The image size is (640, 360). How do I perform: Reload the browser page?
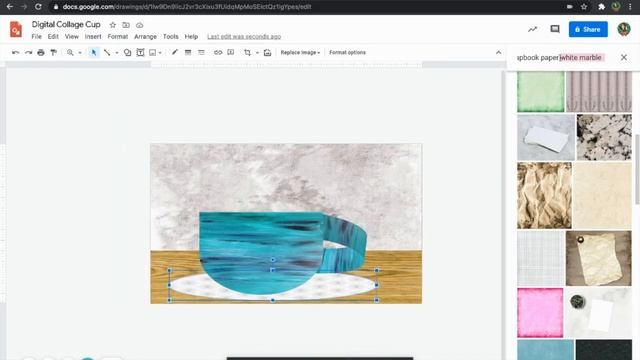(38, 7)
